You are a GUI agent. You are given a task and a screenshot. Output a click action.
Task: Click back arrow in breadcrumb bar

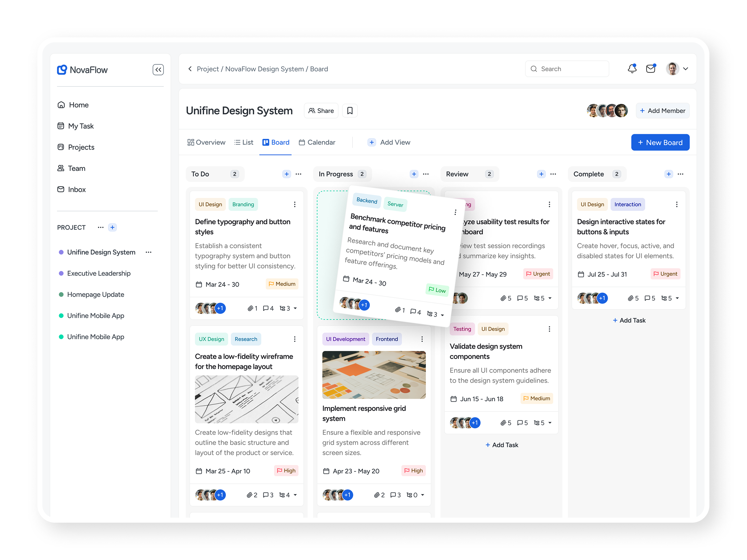pyautogui.click(x=190, y=69)
